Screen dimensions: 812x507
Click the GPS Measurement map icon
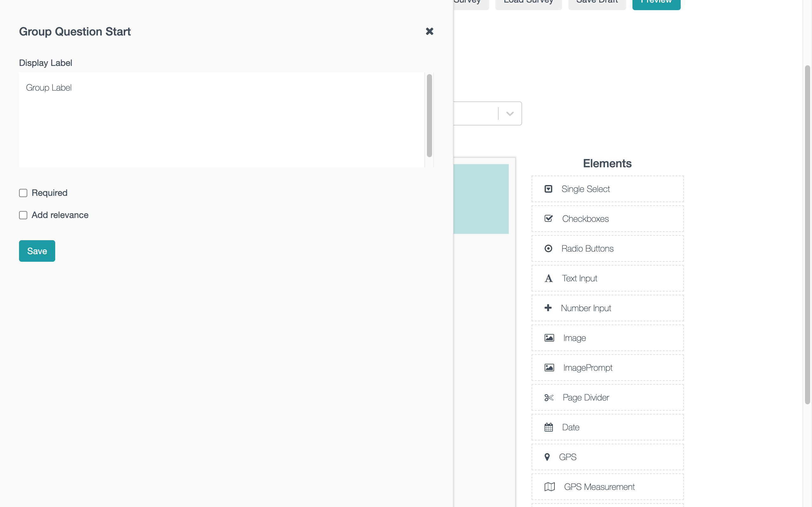pyautogui.click(x=549, y=486)
